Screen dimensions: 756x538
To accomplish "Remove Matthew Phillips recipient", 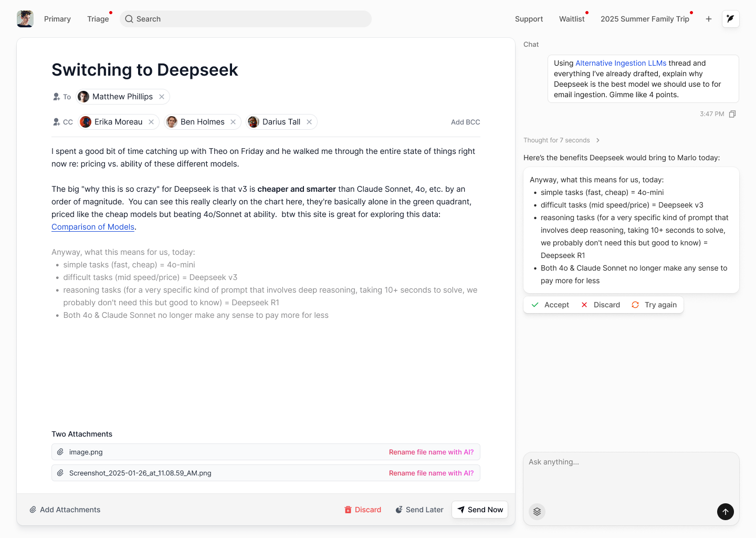I will tap(162, 97).
